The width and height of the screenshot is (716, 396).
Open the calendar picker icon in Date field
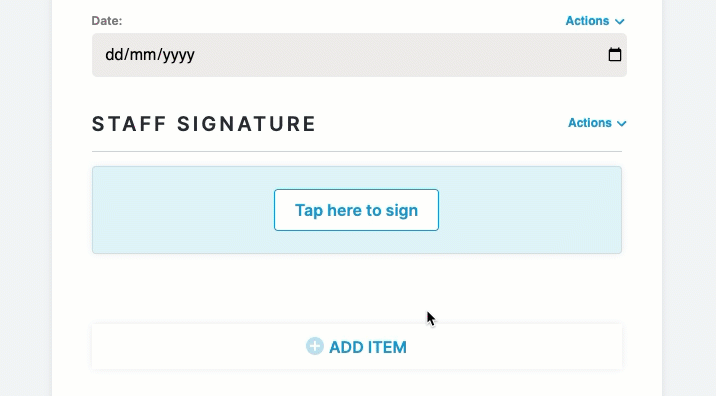[x=615, y=55]
